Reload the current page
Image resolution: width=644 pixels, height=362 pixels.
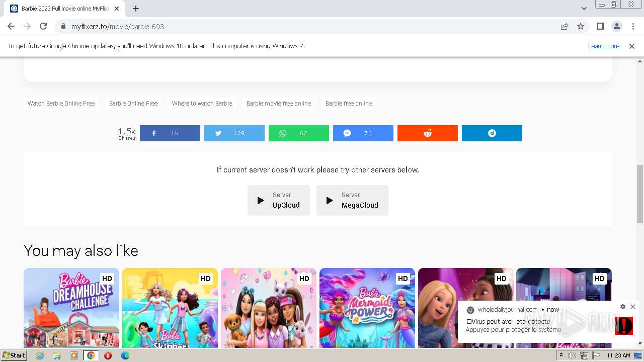[43, 26]
